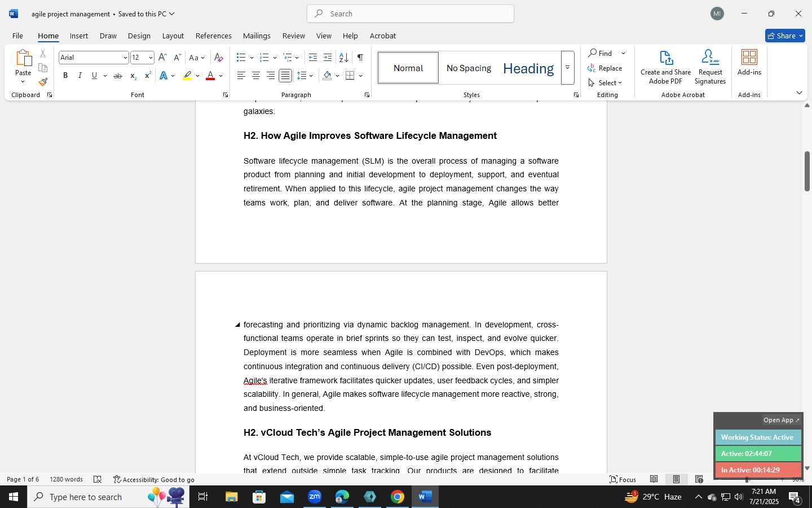Screen dimensions: 812x508
Task: Click the Copy icon in Clipboard group
Action: (43, 68)
